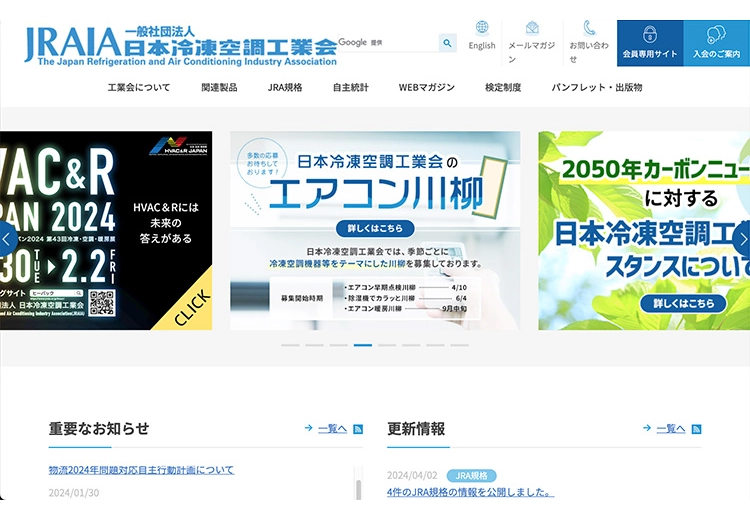750x520 pixels.
Task: Click the QR code on HVAC&R banner
Action: pos(102,303)
